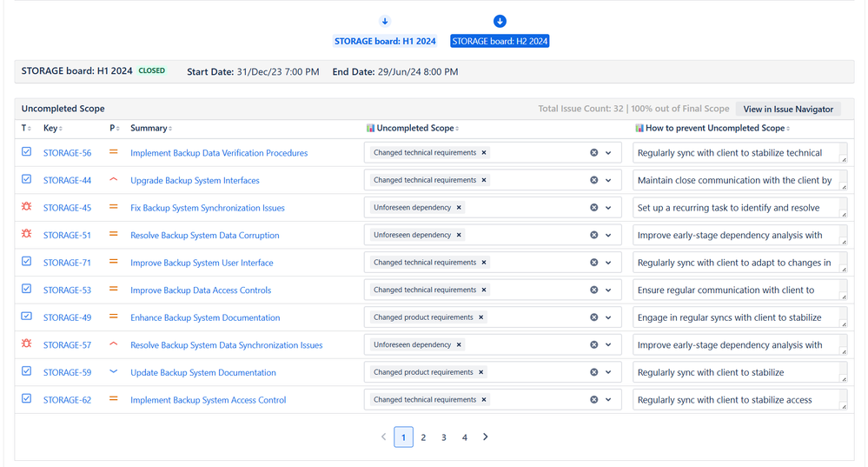This screenshot has height=467, width=868.
Task: Sort by Uncompleted Scope column header
Action: (x=413, y=128)
